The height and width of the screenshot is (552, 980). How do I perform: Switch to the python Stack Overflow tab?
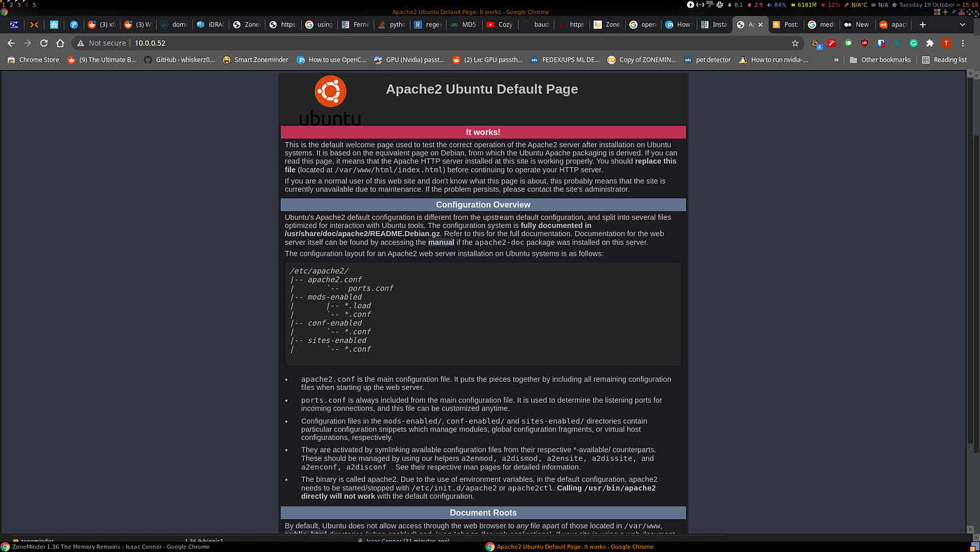(x=392, y=24)
